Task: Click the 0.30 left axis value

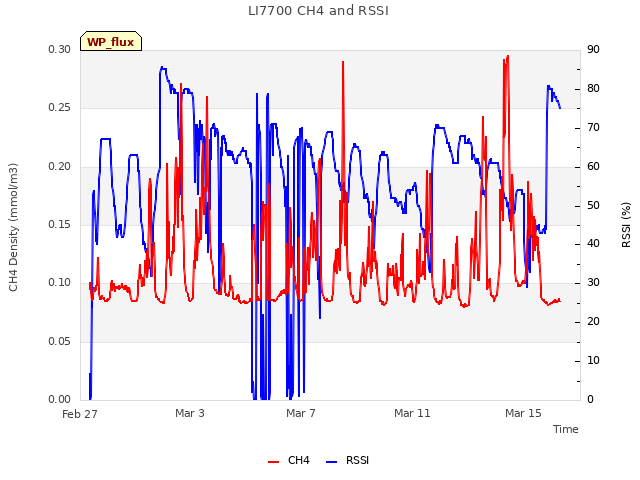Action: 60,49
